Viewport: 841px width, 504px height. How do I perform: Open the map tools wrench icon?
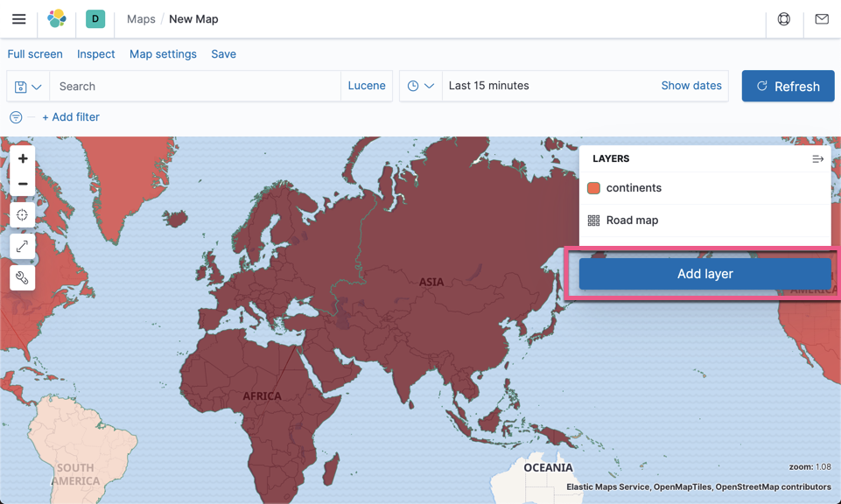[23, 277]
